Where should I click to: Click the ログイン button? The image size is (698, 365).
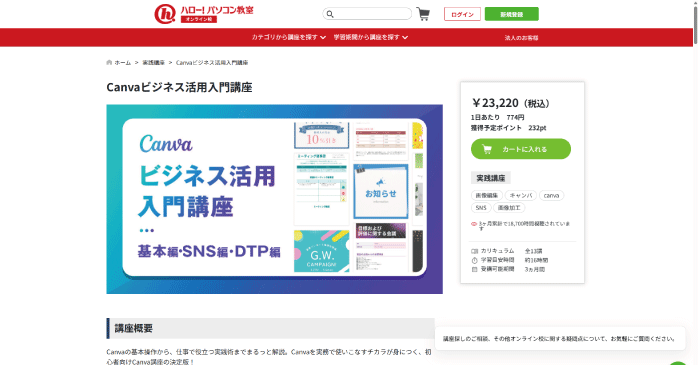tap(462, 14)
